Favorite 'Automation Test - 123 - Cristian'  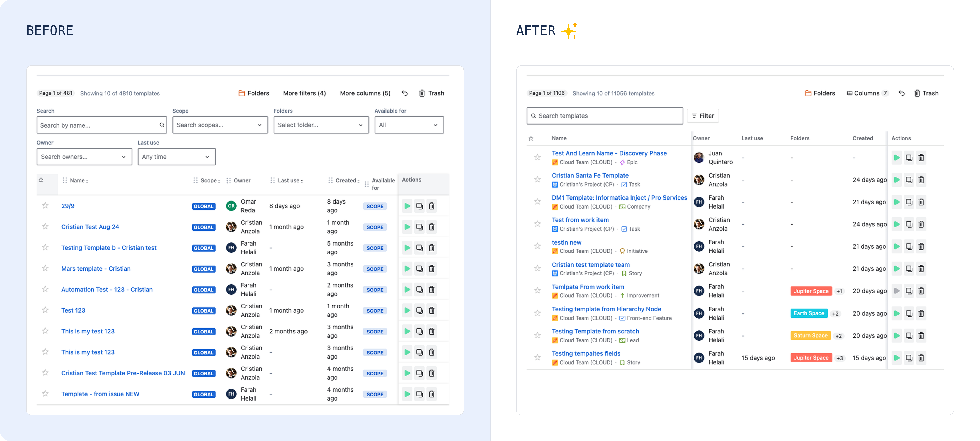[x=45, y=289]
